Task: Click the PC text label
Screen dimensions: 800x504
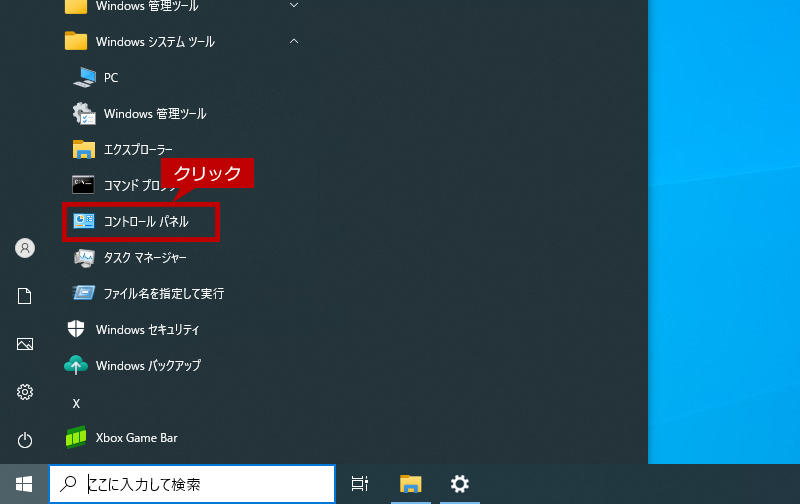Action: (111, 78)
